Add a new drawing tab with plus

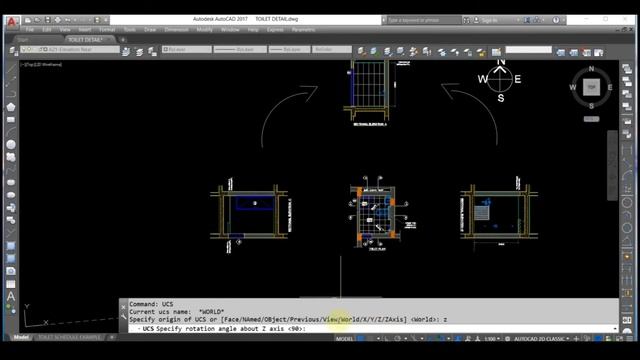[x=122, y=40]
